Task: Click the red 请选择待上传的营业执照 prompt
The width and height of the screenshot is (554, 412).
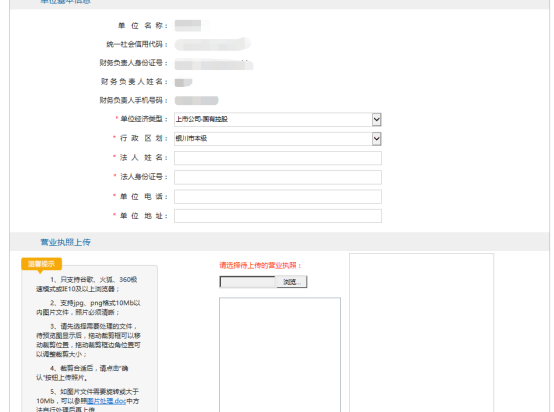Action: (x=260, y=265)
